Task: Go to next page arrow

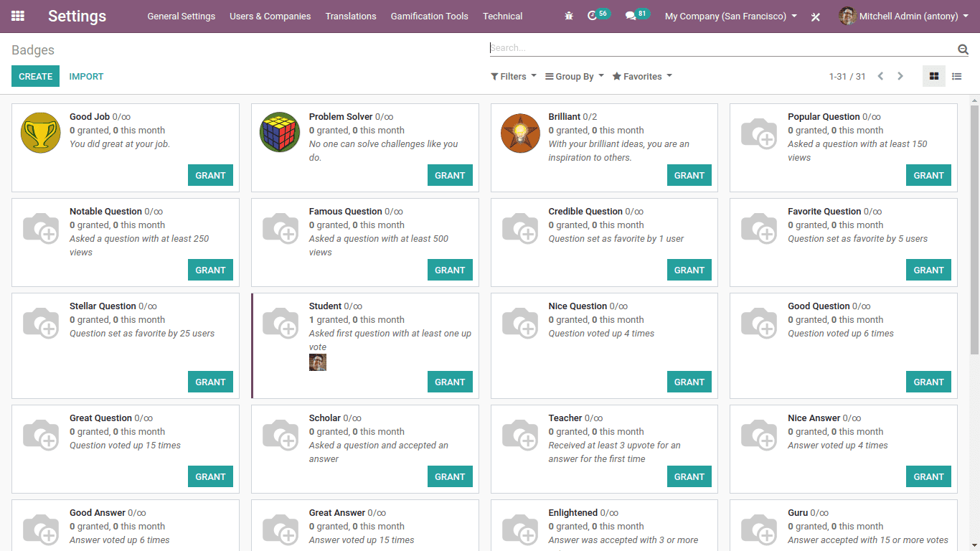Action: 900,76
